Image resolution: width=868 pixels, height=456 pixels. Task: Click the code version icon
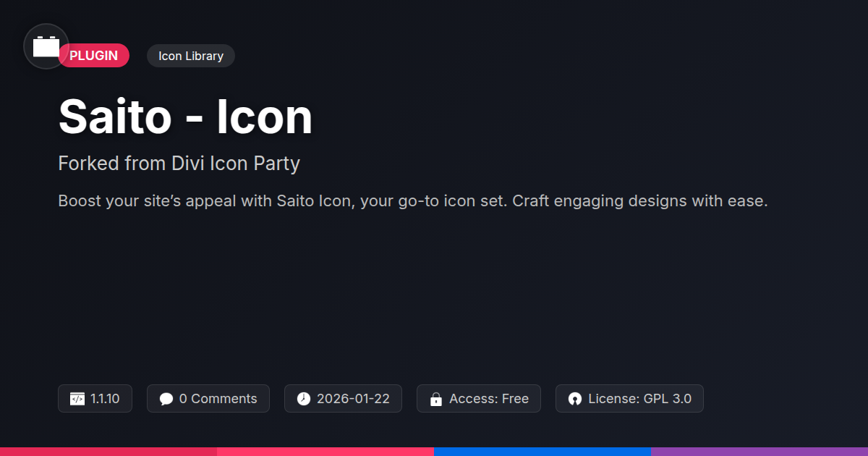(77, 399)
